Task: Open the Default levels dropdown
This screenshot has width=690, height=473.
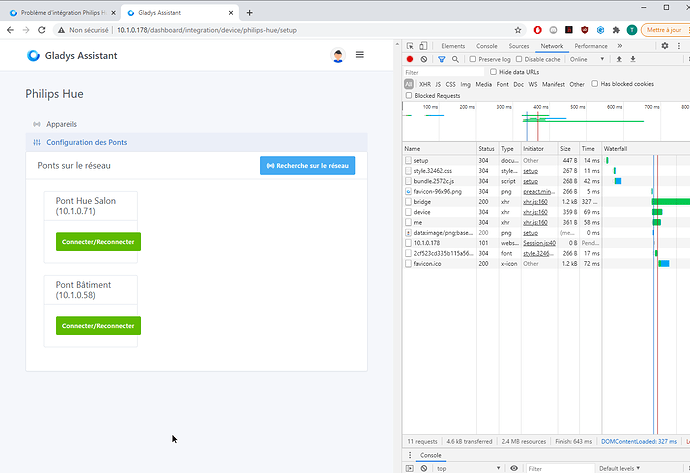Action: pyautogui.click(x=620, y=468)
